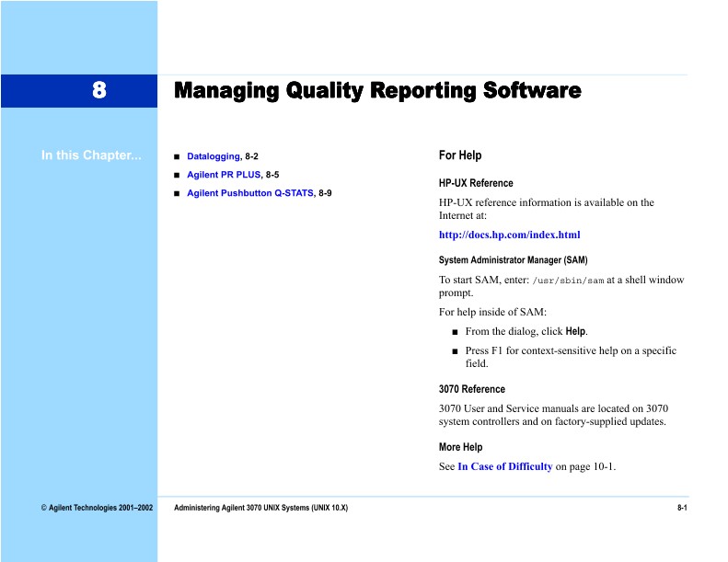Click the HP-UX reference information paragraph
The image size is (728, 562).
547,209
